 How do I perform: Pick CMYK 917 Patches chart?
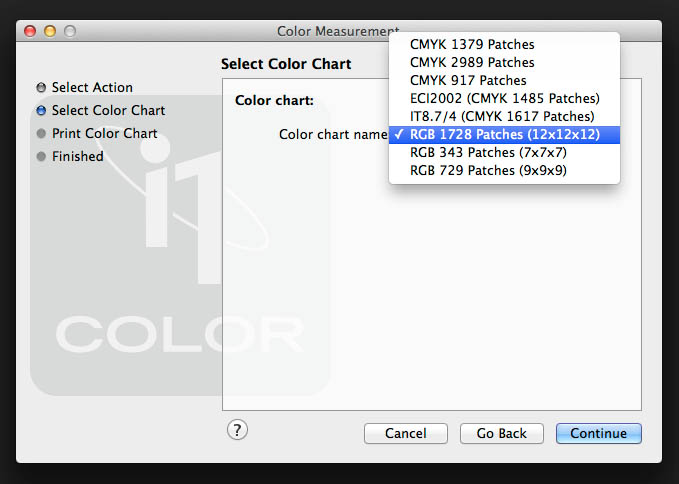point(468,81)
